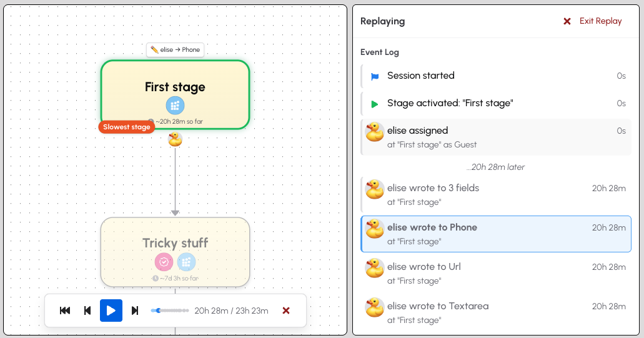Close the replay playback bar

click(286, 311)
